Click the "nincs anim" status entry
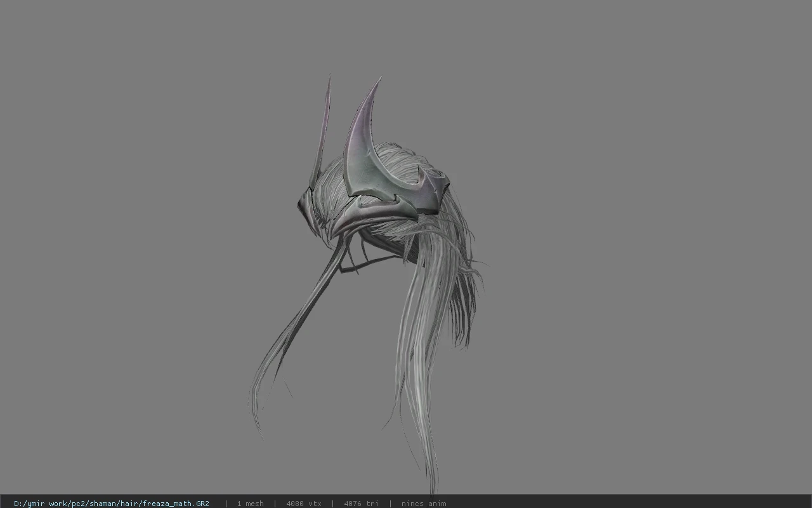Screen dimensions: 812x508 [424, 504]
